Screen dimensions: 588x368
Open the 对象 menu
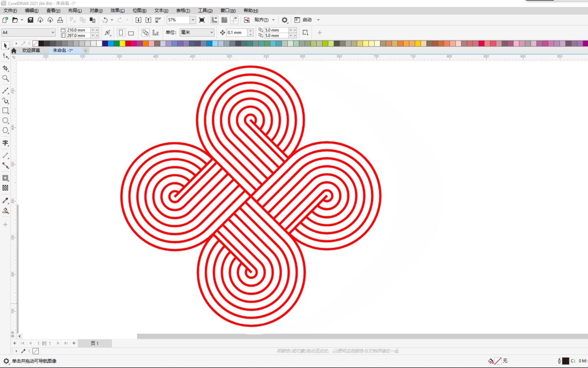coord(96,11)
